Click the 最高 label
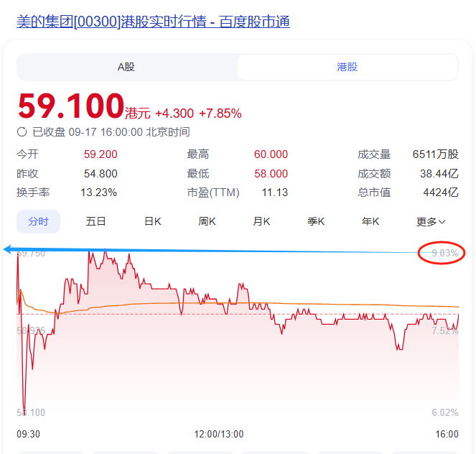This screenshot has width=476, height=454. pyautogui.click(x=198, y=154)
